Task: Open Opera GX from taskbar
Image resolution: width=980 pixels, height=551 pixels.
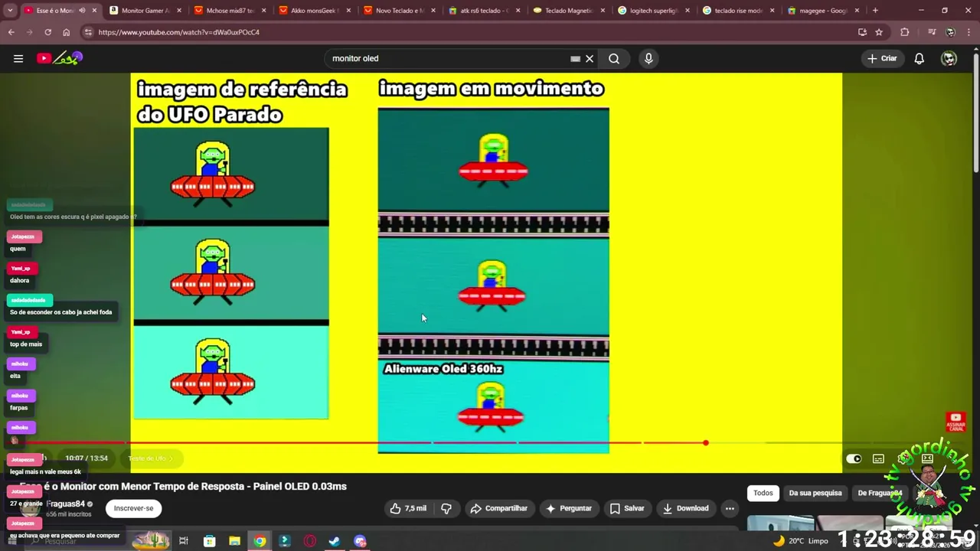Action: [309, 541]
